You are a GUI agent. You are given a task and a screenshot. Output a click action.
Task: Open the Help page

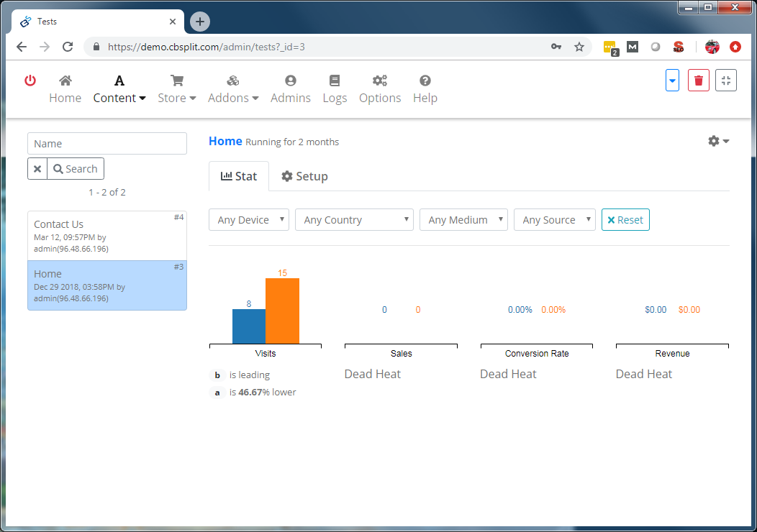pos(425,89)
